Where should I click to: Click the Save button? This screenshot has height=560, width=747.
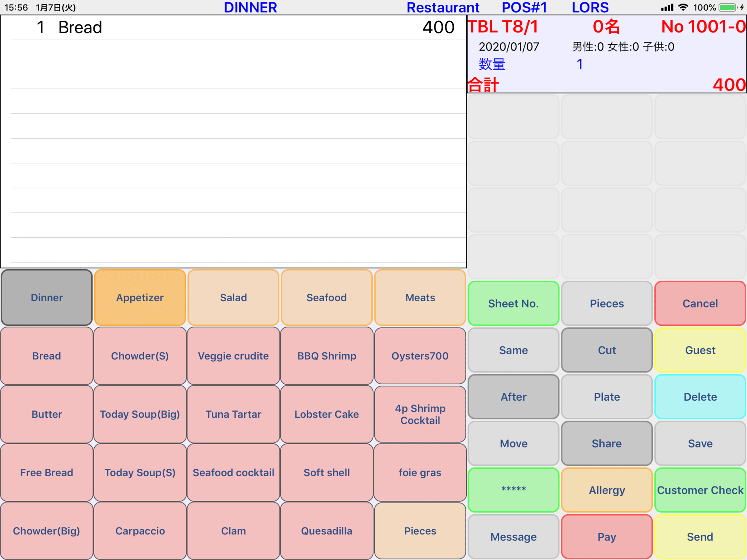[700, 443]
